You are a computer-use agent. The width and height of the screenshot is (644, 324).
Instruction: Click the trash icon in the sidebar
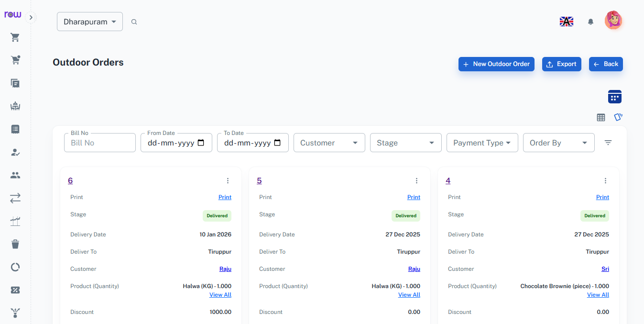(x=15, y=244)
